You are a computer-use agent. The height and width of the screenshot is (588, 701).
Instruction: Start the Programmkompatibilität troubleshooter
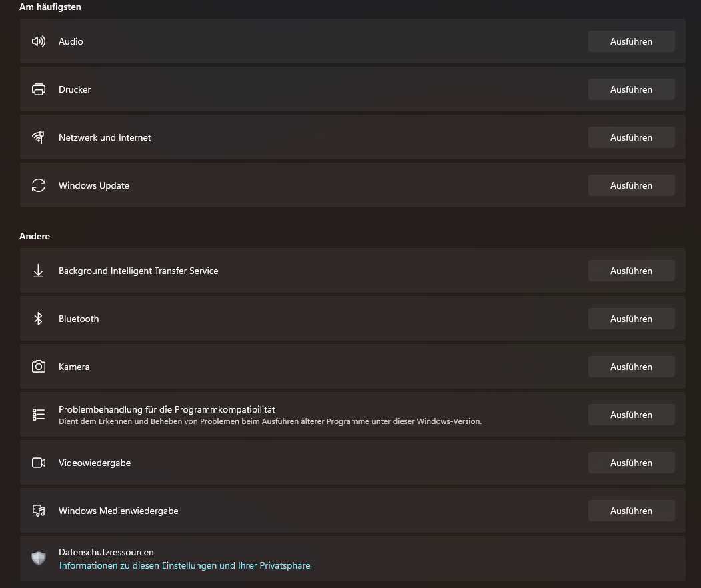[631, 415]
